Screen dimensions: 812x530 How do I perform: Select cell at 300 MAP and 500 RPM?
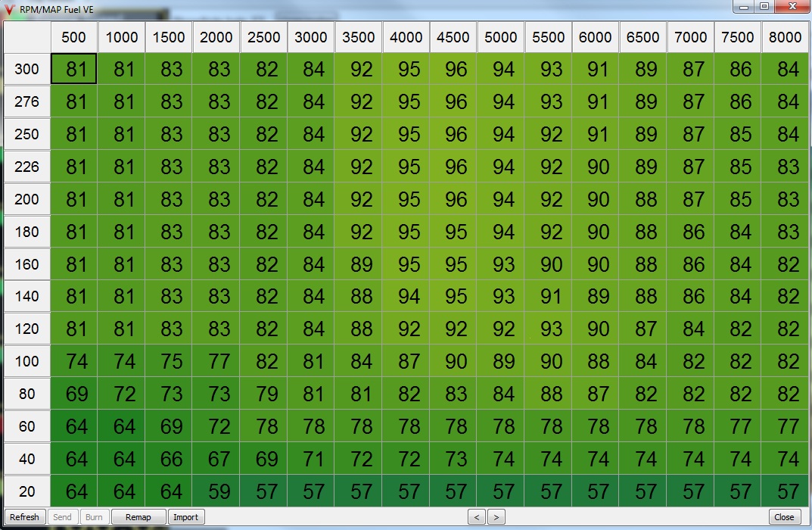(74, 69)
